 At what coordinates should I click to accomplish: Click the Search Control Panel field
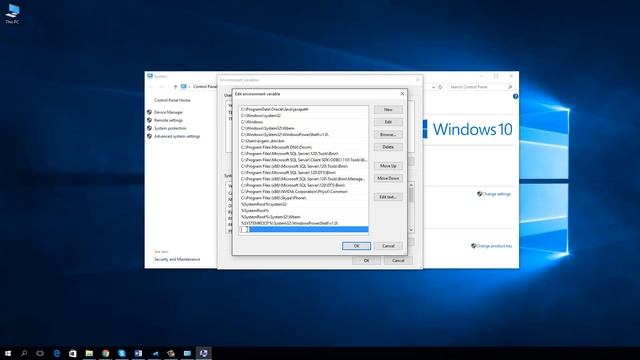point(480,87)
